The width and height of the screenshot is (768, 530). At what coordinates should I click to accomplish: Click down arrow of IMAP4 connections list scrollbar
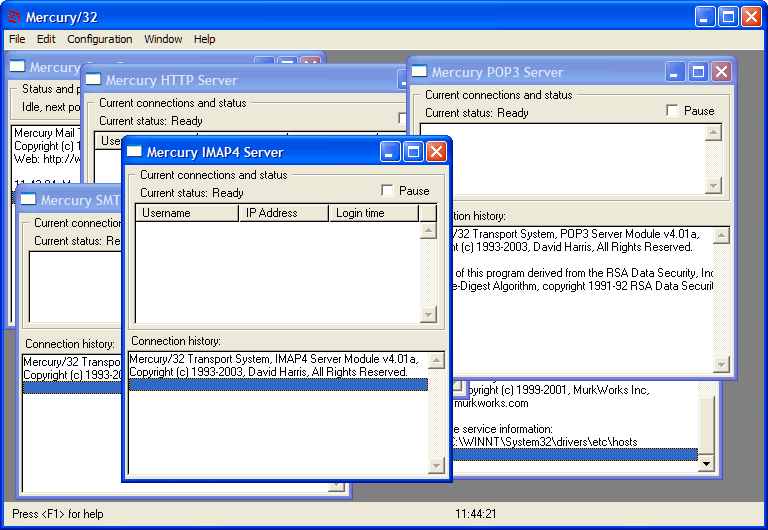click(429, 314)
